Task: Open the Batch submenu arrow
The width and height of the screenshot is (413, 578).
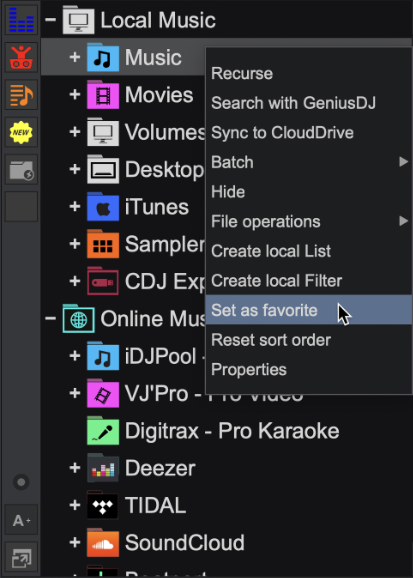Action: (404, 162)
